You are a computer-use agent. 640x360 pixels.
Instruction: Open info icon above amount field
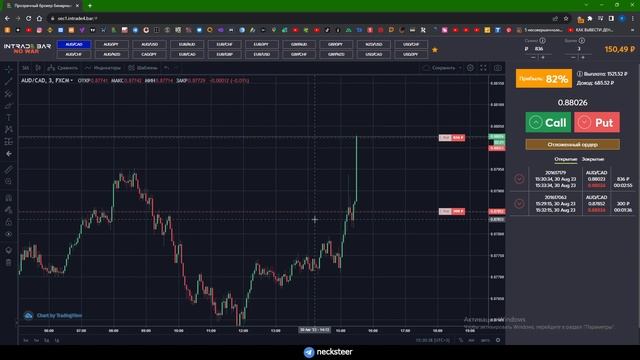(x=542, y=40)
